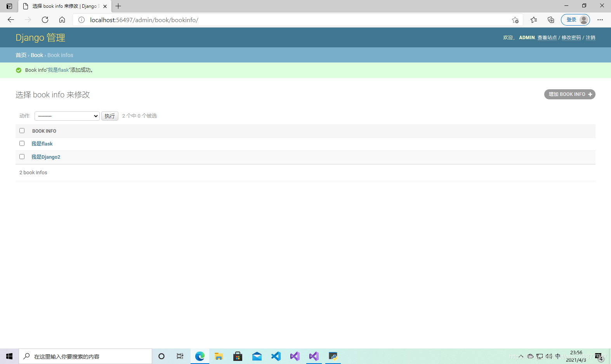The height and width of the screenshot is (364, 611).
Task: Go back to the previous page
Action: 11,20
